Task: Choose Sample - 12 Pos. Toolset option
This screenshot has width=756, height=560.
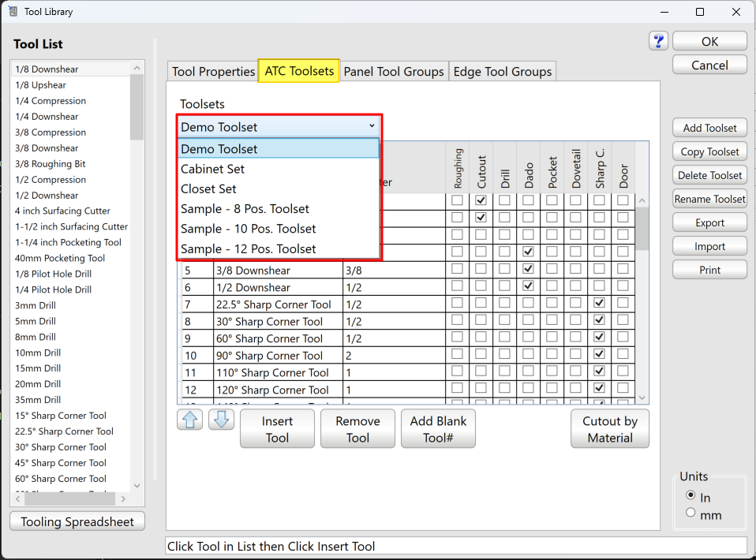Action: tap(249, 248)
